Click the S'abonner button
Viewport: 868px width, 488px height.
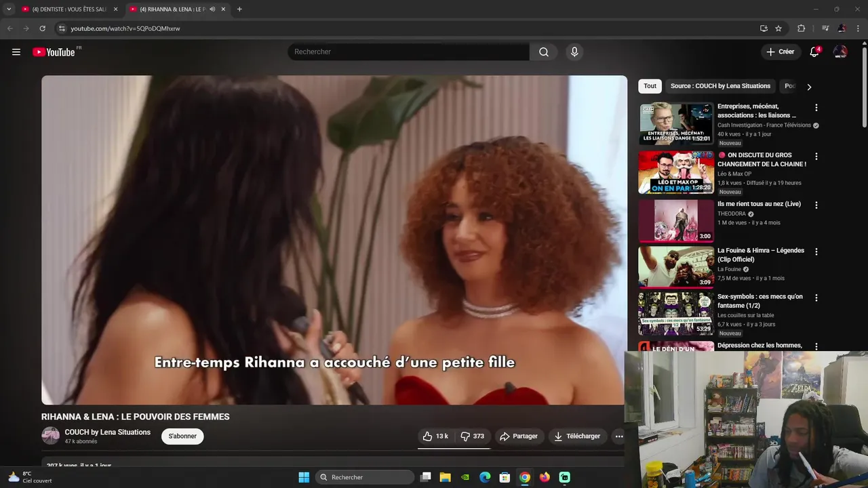coord(182,436)
